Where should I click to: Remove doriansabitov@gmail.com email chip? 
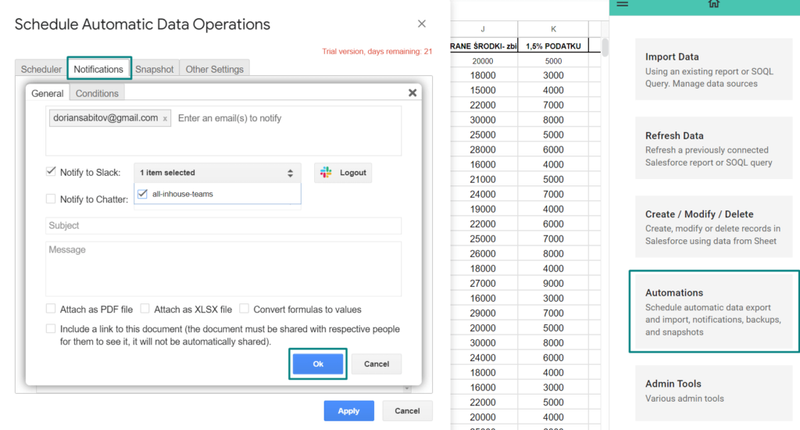pyautogui.click(x=165, y=119)
